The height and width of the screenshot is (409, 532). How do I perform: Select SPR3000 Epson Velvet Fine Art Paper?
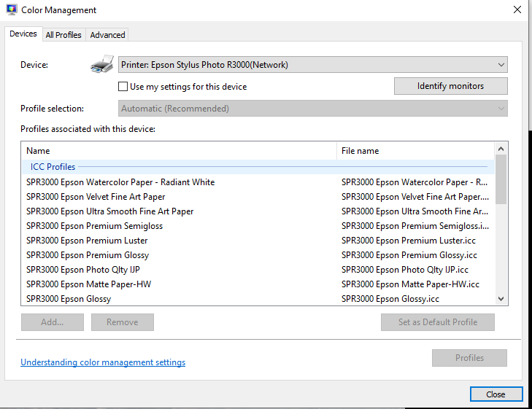[96, 197]
